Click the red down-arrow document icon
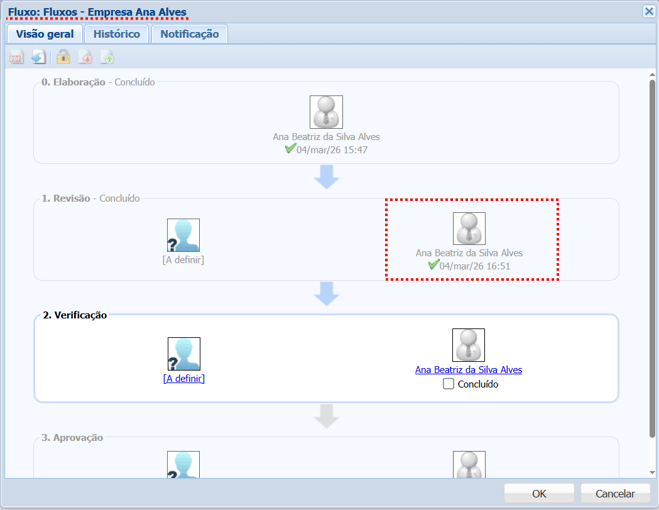659x510 pixels. tap(85, 57)
